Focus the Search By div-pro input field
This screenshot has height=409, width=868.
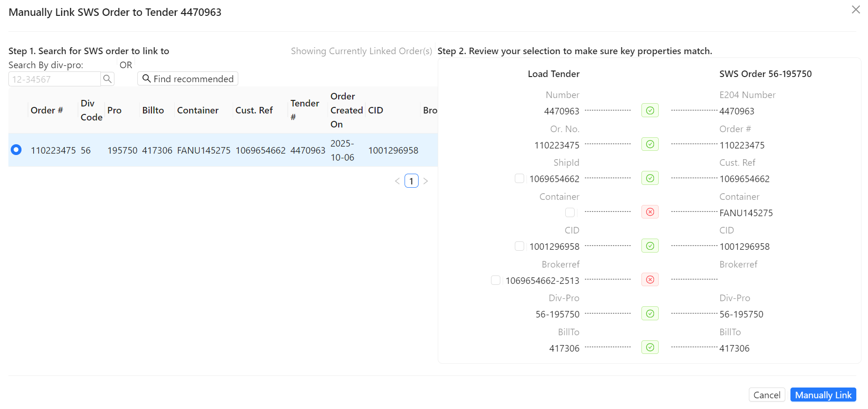point(54,79)
